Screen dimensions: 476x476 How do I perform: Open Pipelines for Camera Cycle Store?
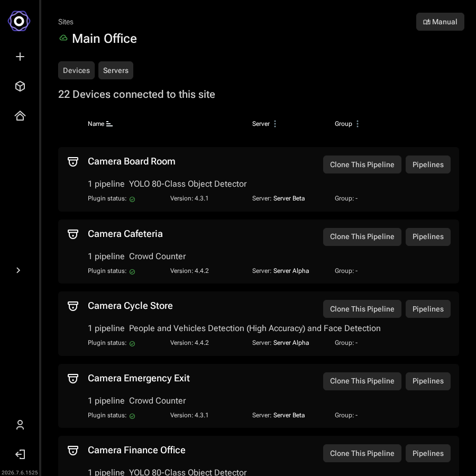(x=428, y=309)
